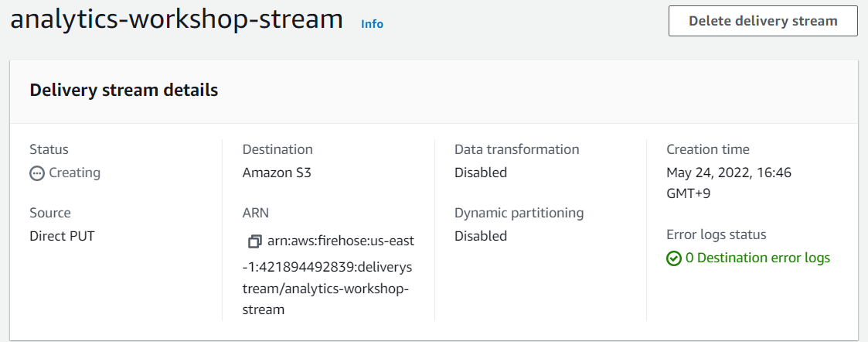This screenshot has height=342, width=868.
Task: Click the Destination field label
Action: tap(277, 149)
